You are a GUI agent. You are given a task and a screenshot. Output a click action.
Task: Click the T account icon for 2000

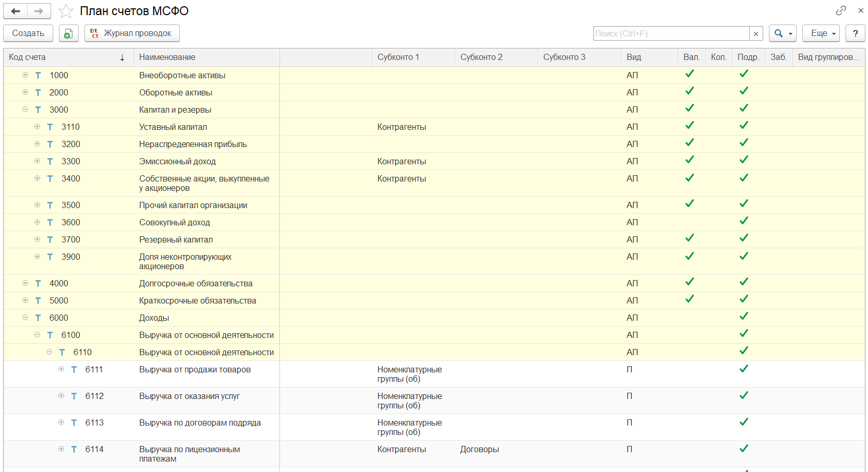click(x=38, y=93)
